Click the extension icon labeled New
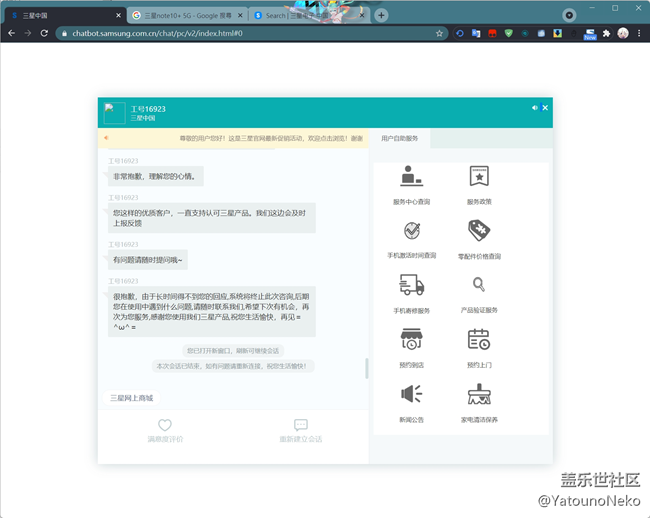 point(590,34)
